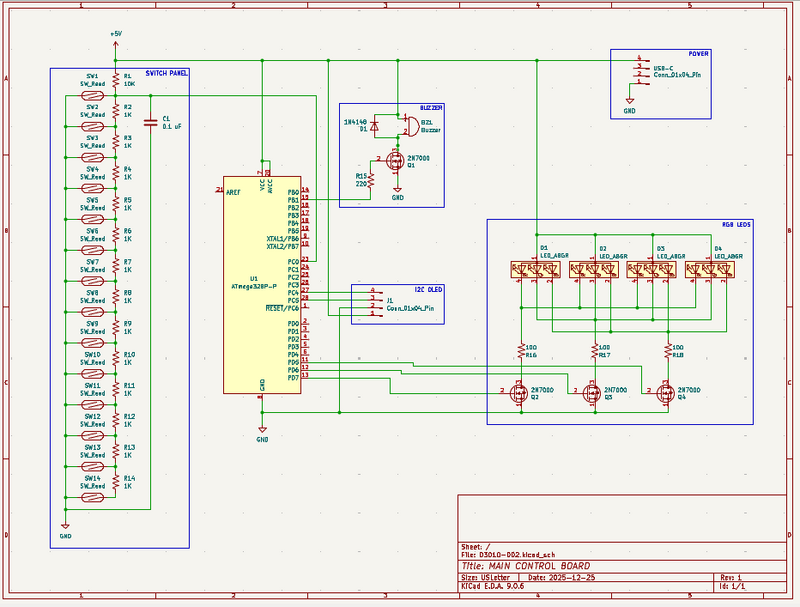
Task: Click the C1 0.1 uF capacitor symbol
Action: pos(150,121)
